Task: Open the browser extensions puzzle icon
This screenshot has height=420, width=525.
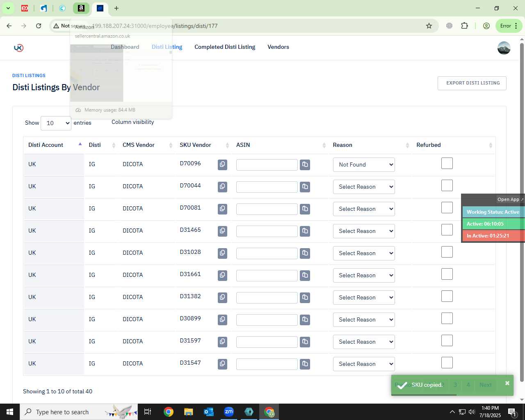Action: tap(464, 26)
